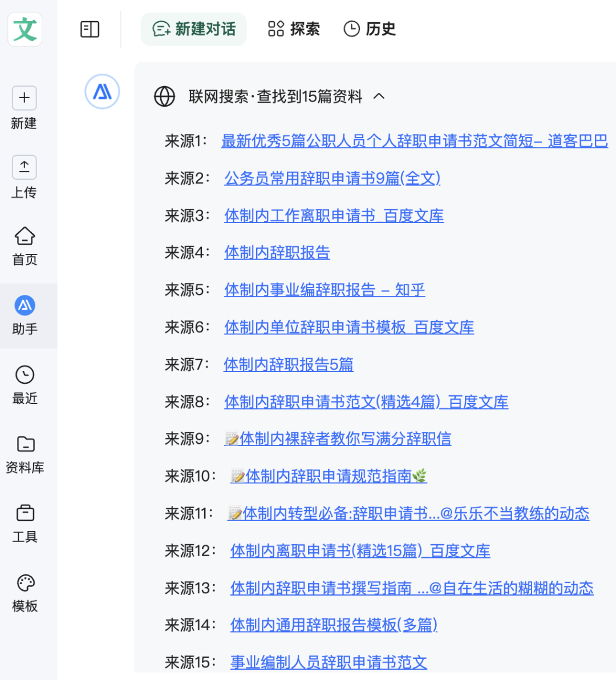
Task: Click the 来源15： label
Action: click(x=191, y=662)
